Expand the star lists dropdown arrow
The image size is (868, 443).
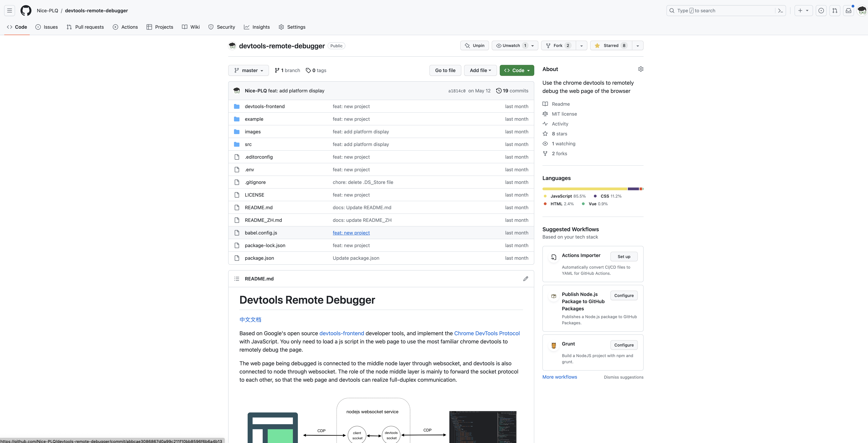[x=638, y=45]
